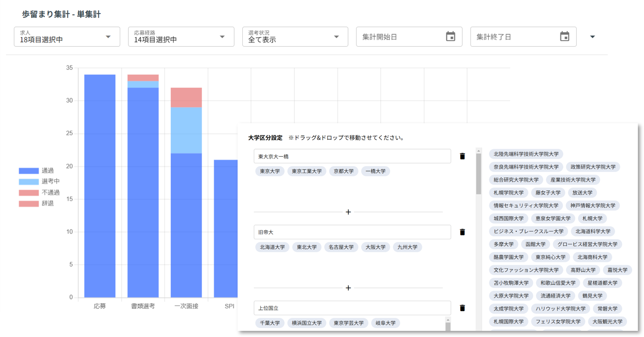The width and height of the screenshot is (644, 337).
Task: Select the 千葉大学 chip
Action: click(x=270, y=323)
